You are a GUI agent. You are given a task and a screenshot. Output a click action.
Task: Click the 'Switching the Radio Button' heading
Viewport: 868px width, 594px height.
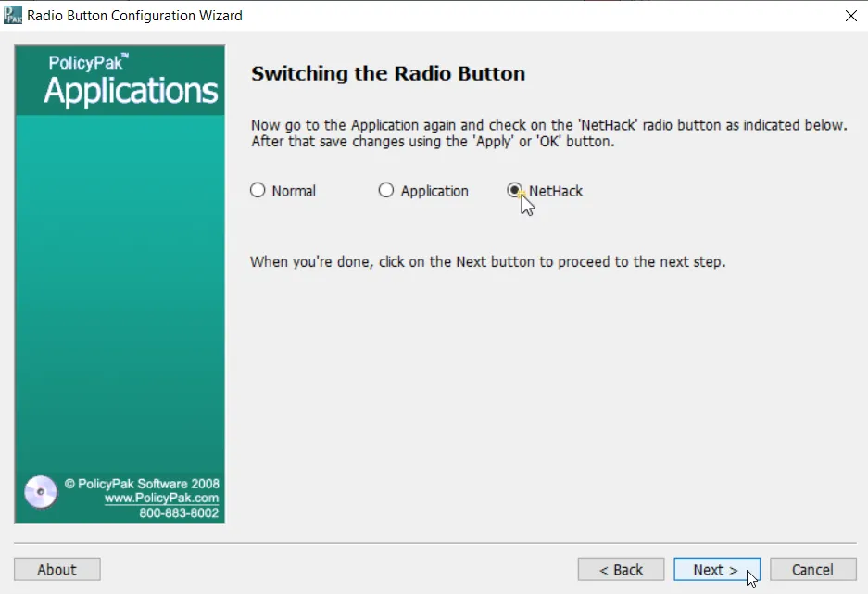388,73
